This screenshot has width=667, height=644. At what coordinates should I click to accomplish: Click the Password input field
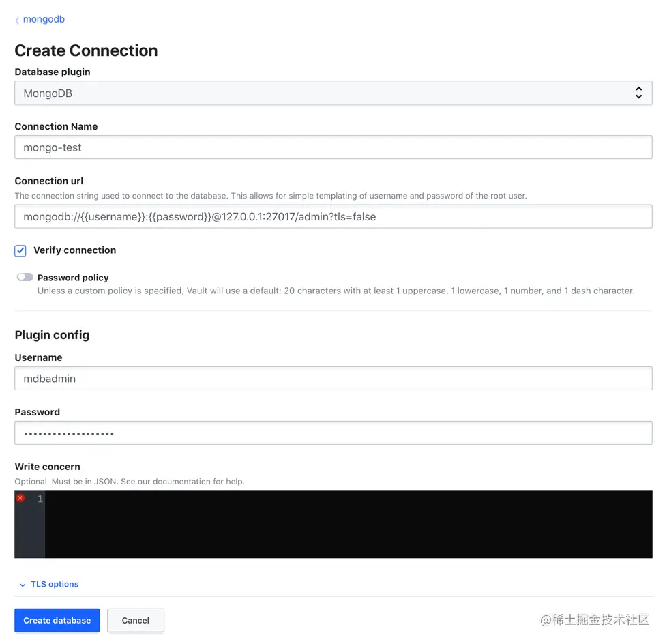(x=333, y=433)
